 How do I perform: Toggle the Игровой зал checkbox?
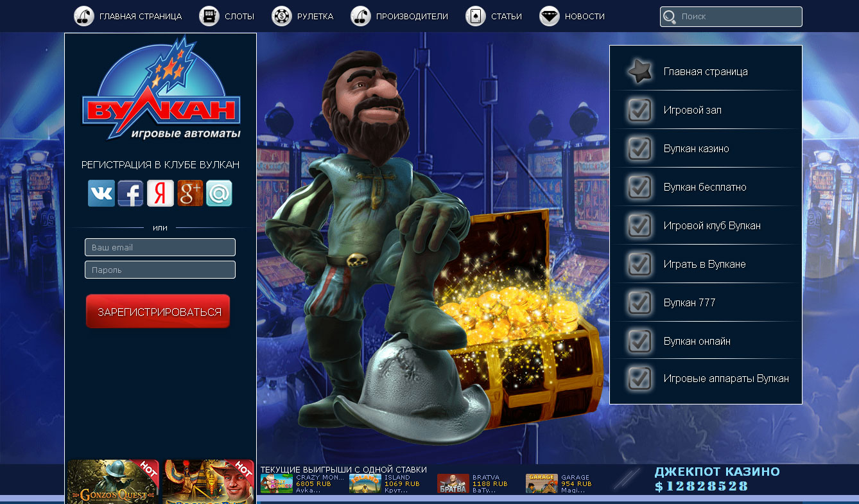640,110
